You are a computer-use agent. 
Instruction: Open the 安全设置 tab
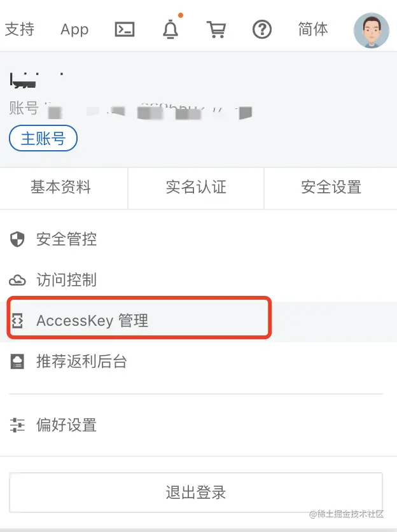point(331,188)
